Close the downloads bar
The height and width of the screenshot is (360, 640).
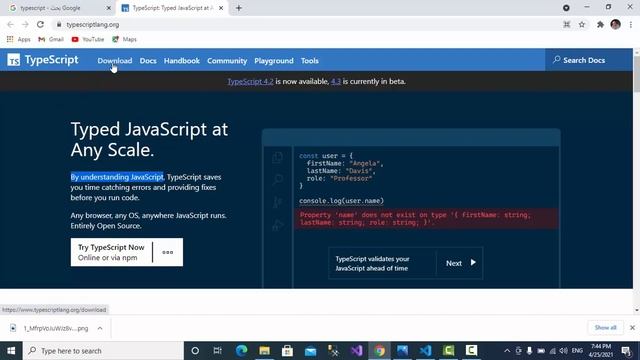click(632, 327)
